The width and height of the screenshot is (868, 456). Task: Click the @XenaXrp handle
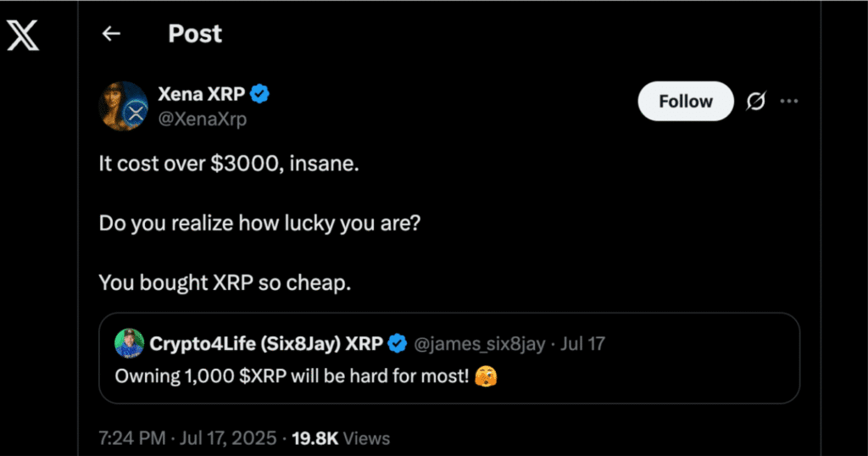[203, 120]
